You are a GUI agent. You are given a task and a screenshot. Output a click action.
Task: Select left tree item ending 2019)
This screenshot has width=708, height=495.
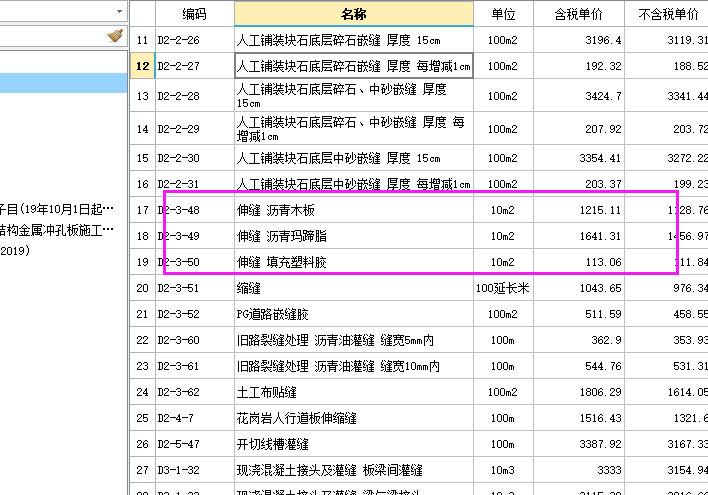[15, 250]
